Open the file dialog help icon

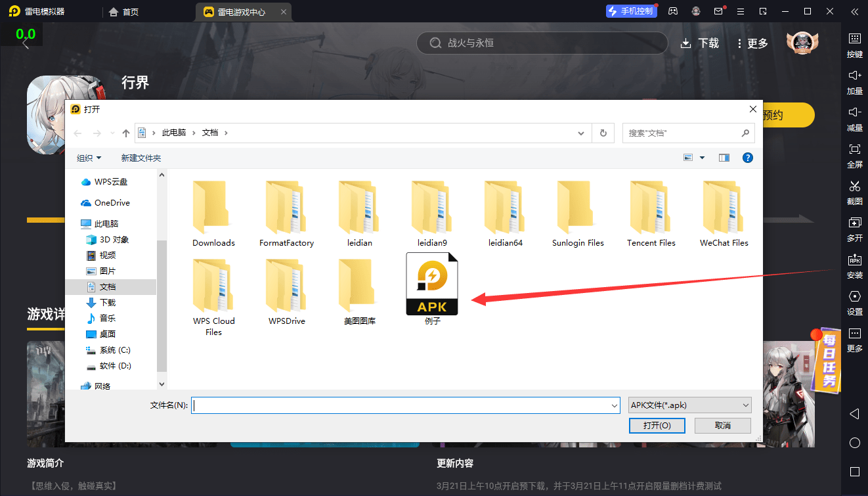(x=747, y=158)
